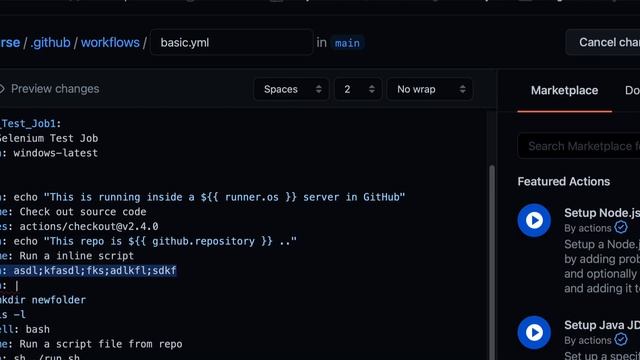
Task: Open the No wrap dropdown
Action: click(x=430, y=89)
